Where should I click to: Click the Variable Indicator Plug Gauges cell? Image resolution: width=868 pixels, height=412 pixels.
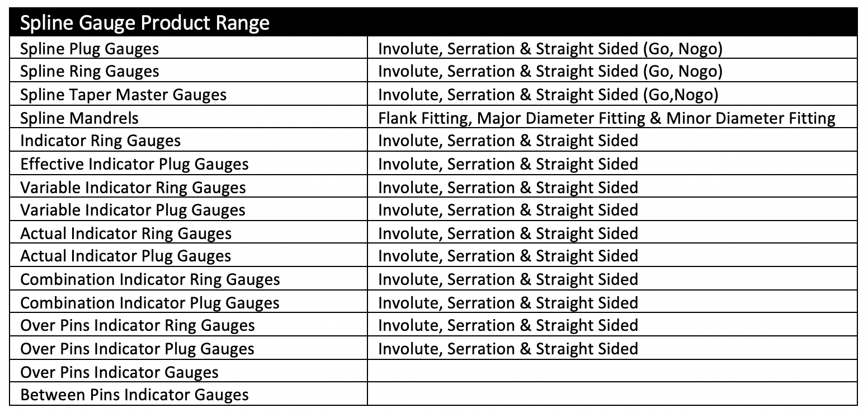(x=188, y=210)
